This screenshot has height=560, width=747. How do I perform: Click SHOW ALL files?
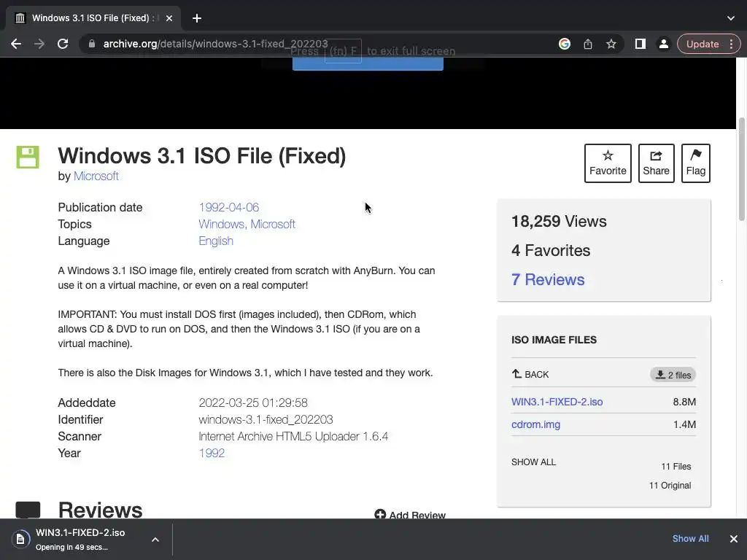pyautogui.click(x=533, y=462)
